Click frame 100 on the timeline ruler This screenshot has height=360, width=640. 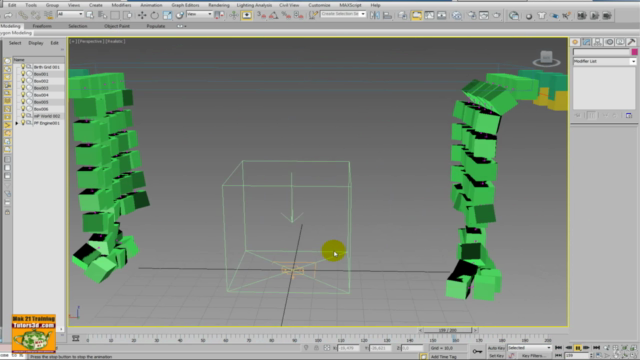318,339
